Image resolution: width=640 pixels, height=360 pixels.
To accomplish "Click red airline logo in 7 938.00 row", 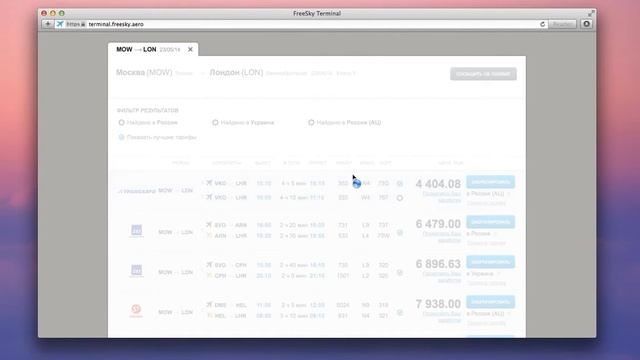I will coord(136,311).
